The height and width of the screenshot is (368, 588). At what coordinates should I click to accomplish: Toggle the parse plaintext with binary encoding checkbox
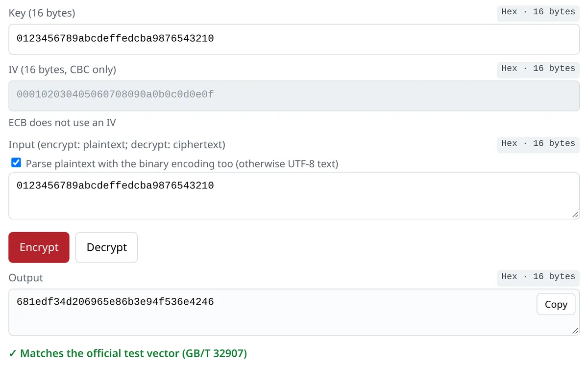tap(16, 163)
